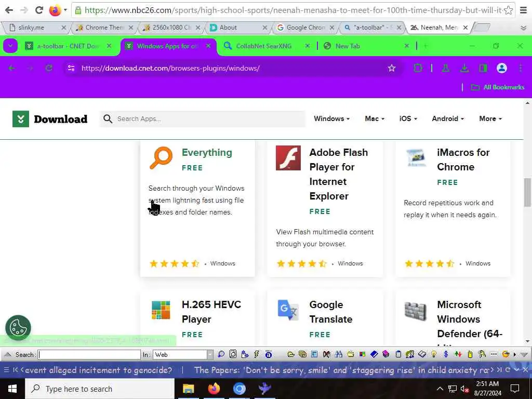Click the page vertical scrollbar thumb
This screenshot has width=532, height=399.
point(528,192)
